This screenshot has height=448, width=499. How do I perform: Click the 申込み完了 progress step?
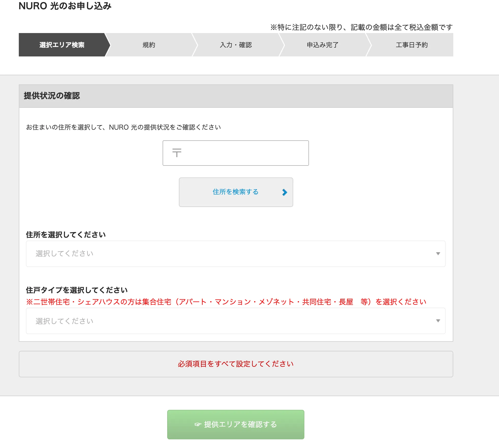coord(322,45)
